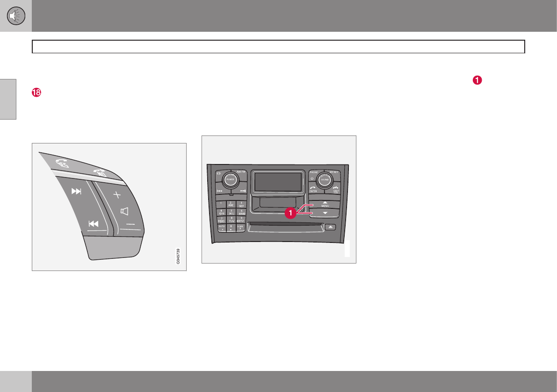Select the PHONE button on console
Image resolution: width=557 pixels, height=392 pixels.
tap(314, 173)
